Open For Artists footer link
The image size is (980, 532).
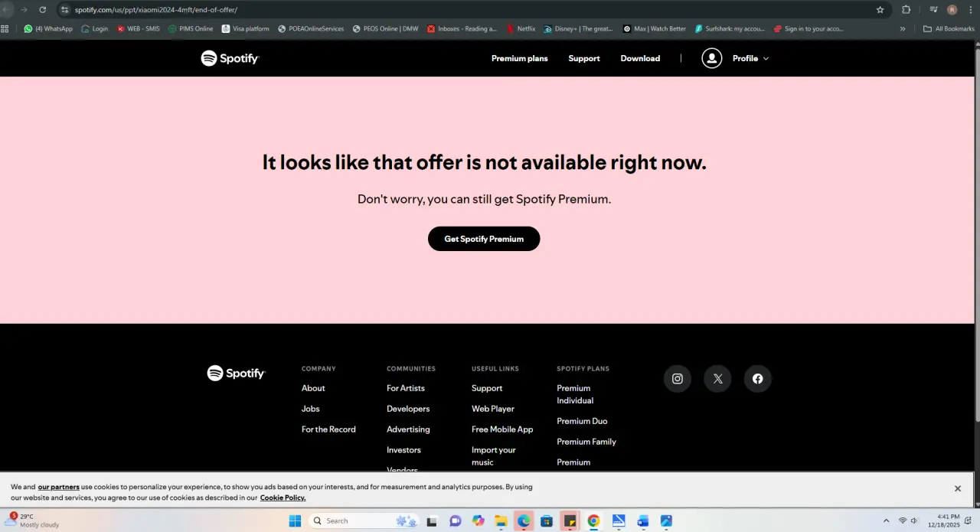406,388
